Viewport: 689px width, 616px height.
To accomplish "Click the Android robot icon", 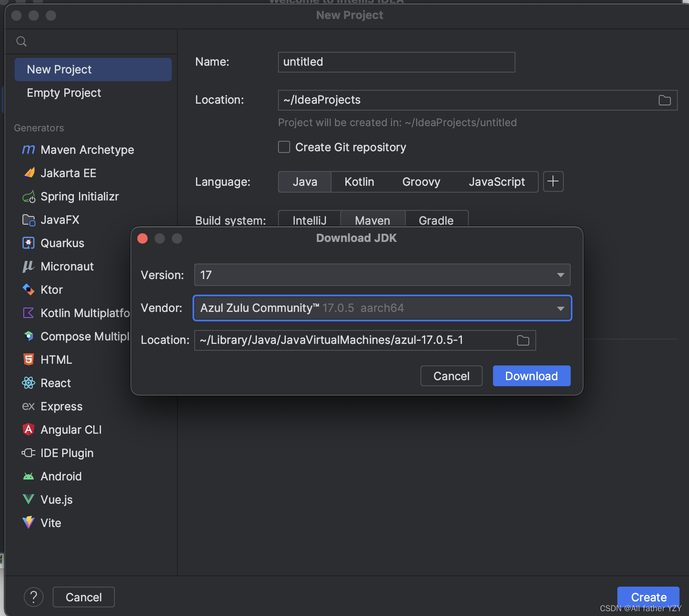I will [28, 476].
